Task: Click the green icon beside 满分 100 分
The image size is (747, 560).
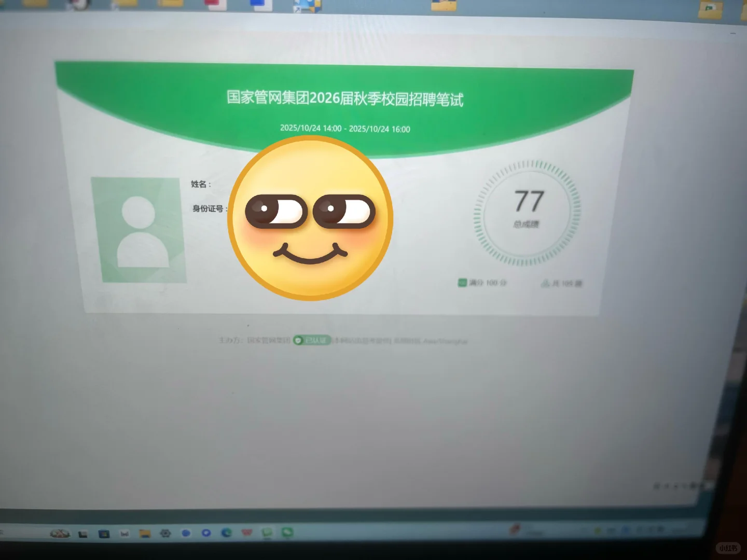Action: 462,283
